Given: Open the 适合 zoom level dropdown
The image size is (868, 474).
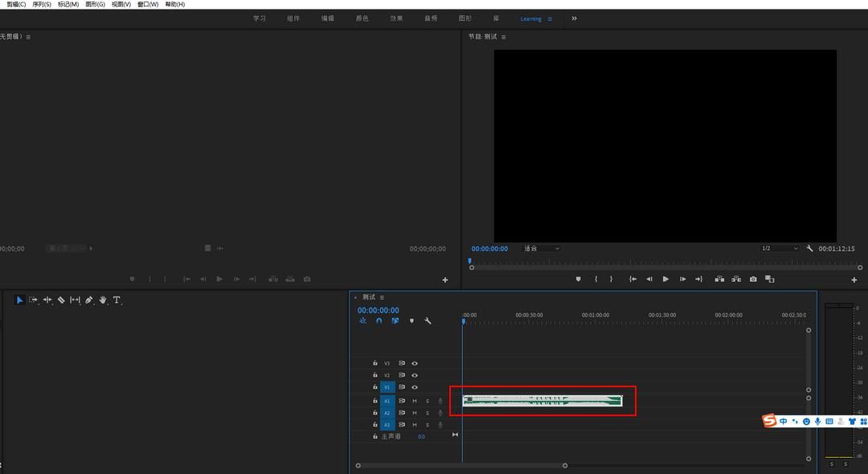Looking at the screenshot, I should (x=542, y=248).
